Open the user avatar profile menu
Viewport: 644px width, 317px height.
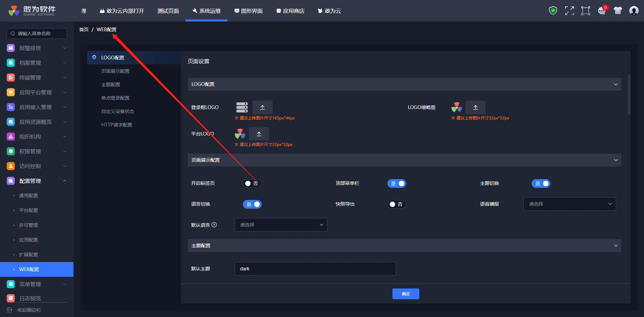(x=634, y=11)
